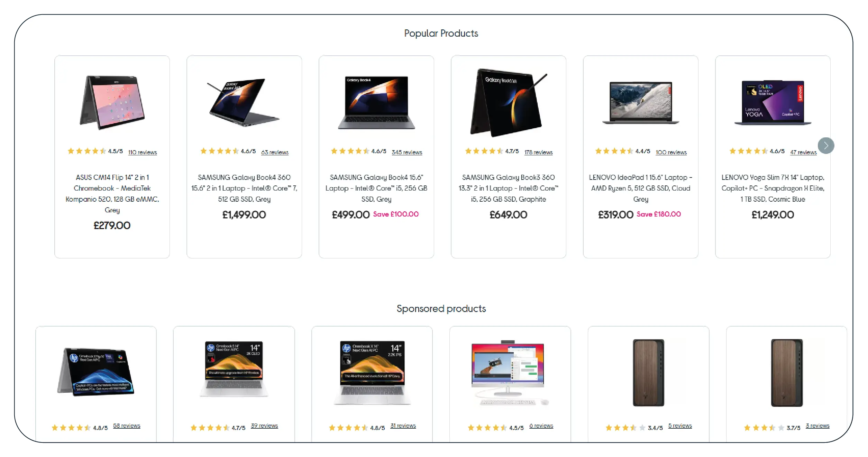Open the 47 reviews link

tap(803, 152)
